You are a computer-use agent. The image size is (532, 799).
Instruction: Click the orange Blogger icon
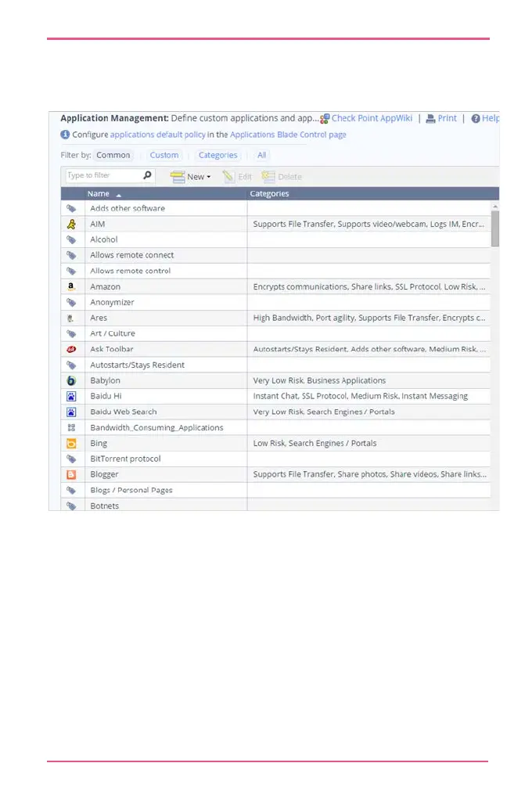pos(71,474)
